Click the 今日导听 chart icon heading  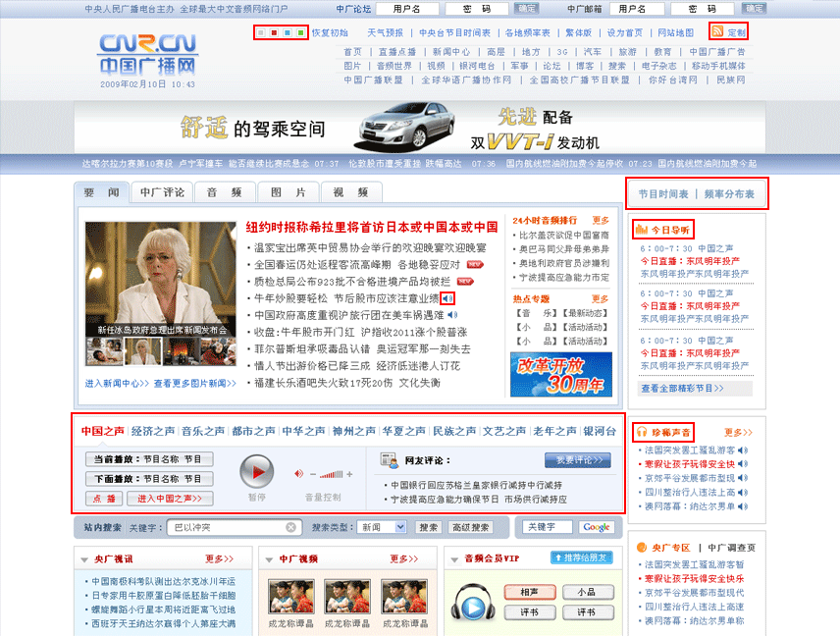(642, 230)
